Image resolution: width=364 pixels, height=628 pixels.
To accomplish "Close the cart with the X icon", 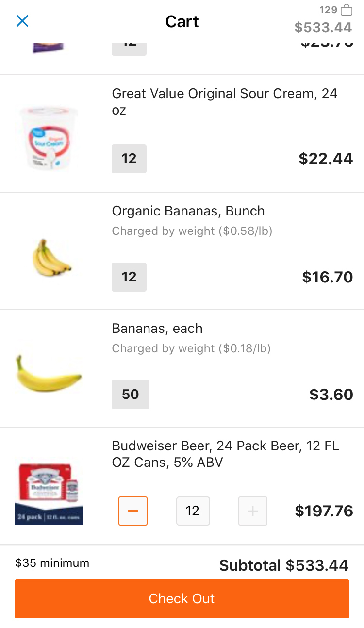I will click(22, 21).
